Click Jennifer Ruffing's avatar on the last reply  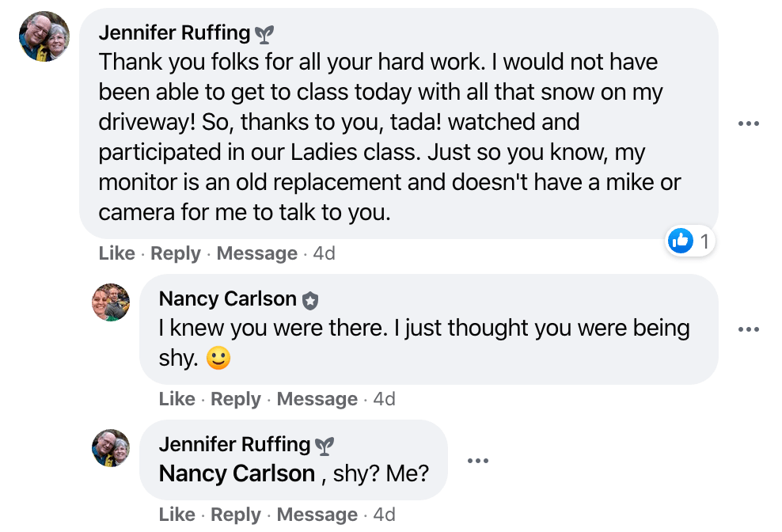click(x=111, y=448)
